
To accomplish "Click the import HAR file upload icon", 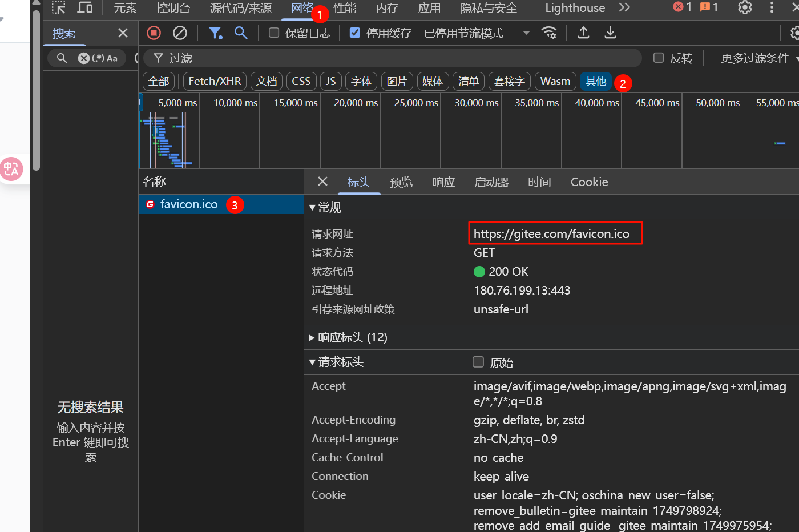I will pyautogui.click(x=583, y=33).
